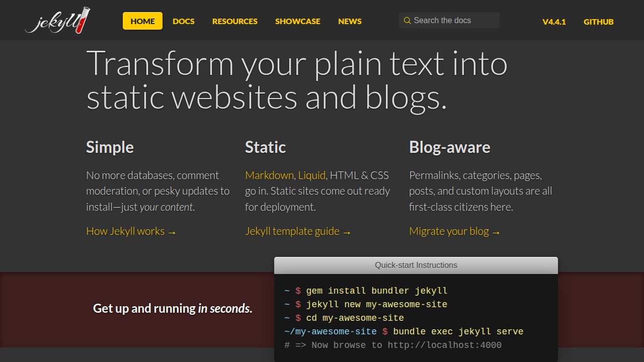Click the 'jekyll new my-awesome-site' command
Screen dimensions: 644x362
pyautogui.click(x=377, y=304)
